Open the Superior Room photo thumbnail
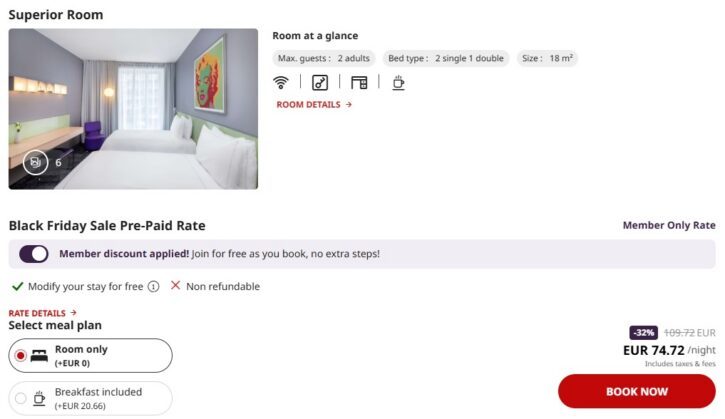This screenshot has width=725, height=419. (133, 109)
